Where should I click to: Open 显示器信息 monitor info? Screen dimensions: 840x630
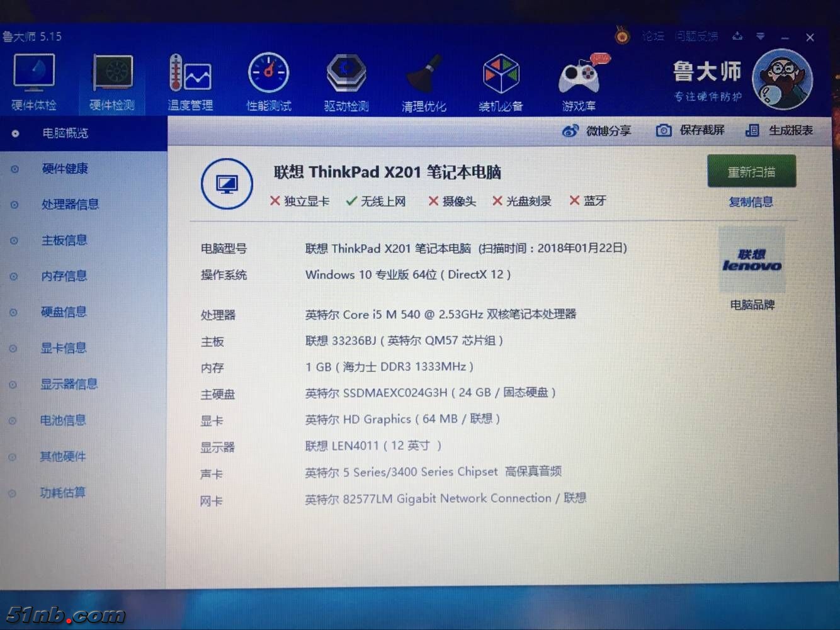click(69, 384)
